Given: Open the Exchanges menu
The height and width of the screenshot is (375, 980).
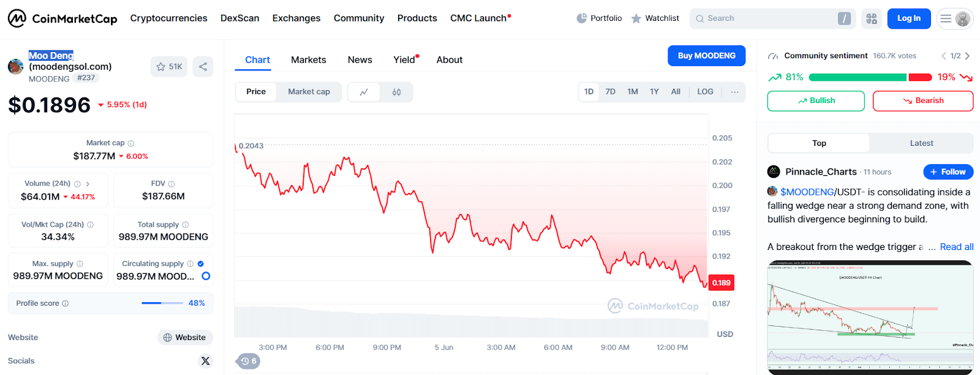Looking at the screenshot, I should coord(296,18).
